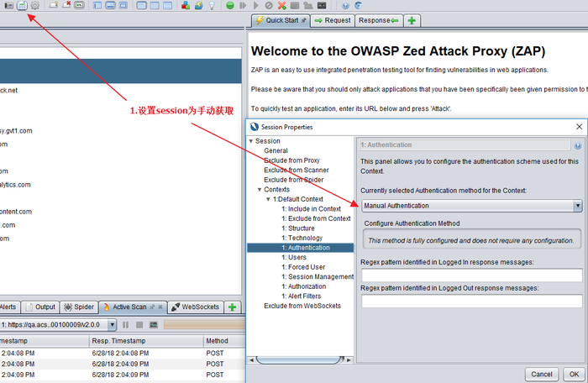Pause the active scan
Image resolution: width=588 pixels, height=383 pixels.
tap(126, 324)
